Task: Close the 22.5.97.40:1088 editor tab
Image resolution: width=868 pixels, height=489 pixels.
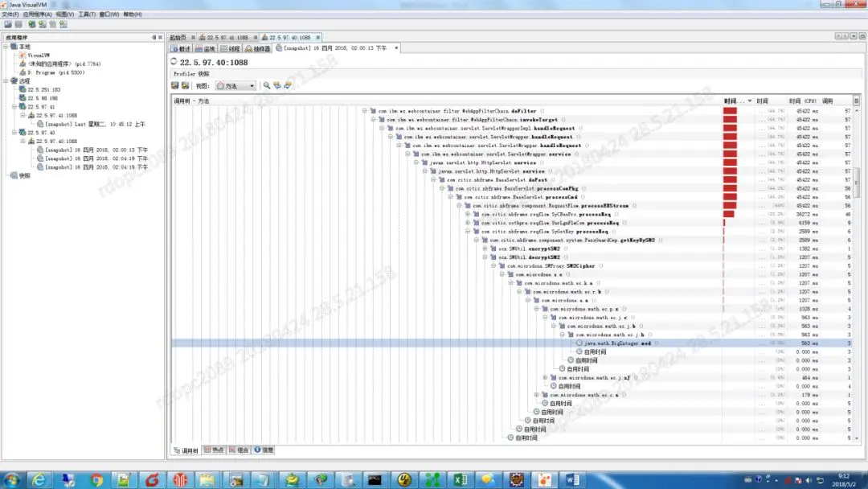Action: click(x=317, y=38)
